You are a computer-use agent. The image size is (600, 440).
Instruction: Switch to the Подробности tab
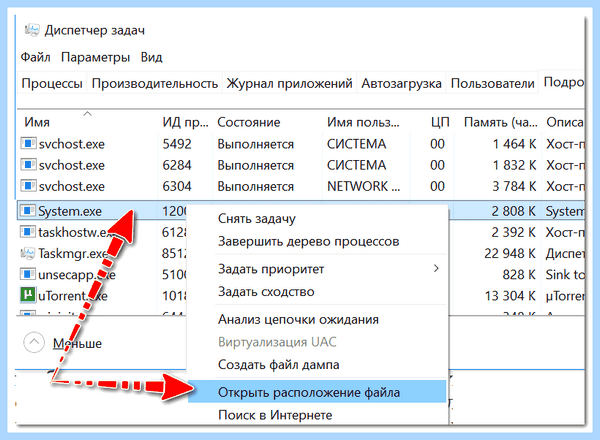pos(562,82)
